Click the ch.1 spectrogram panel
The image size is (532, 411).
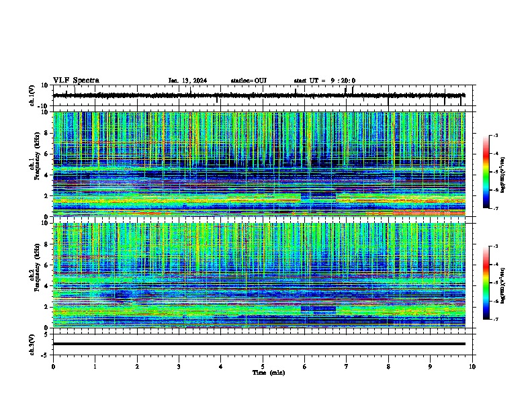[x=259, y=164]
